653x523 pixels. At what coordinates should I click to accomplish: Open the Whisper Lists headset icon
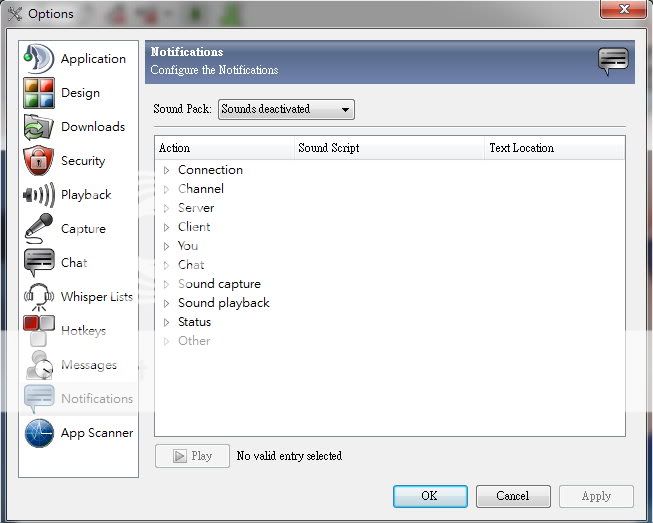coord(39,297)
